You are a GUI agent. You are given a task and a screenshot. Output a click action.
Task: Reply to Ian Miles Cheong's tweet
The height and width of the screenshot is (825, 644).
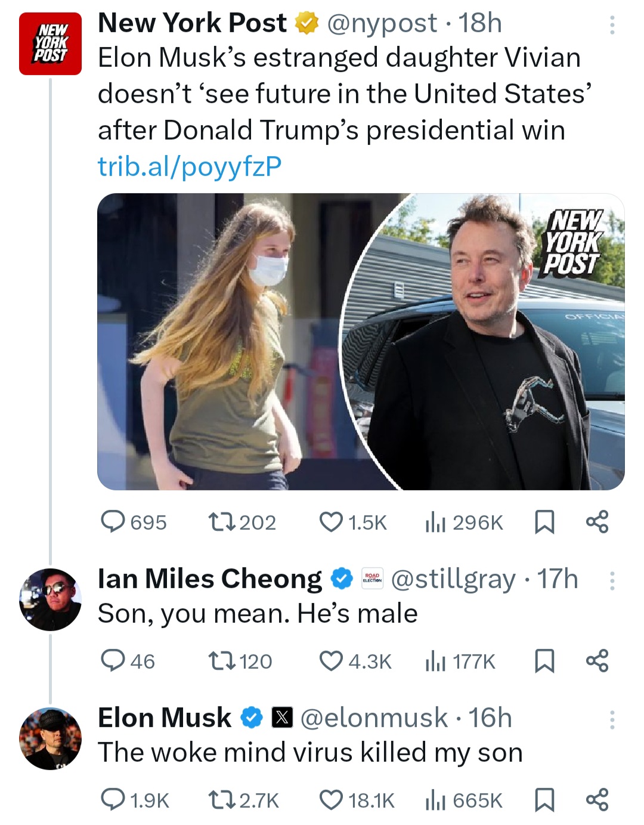pos(113,661)
